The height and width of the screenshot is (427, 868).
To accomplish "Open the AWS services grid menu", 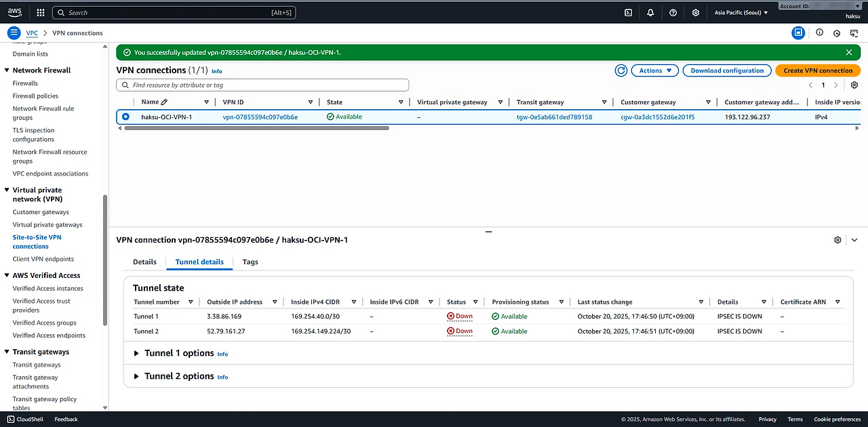I will coord(41,12).
